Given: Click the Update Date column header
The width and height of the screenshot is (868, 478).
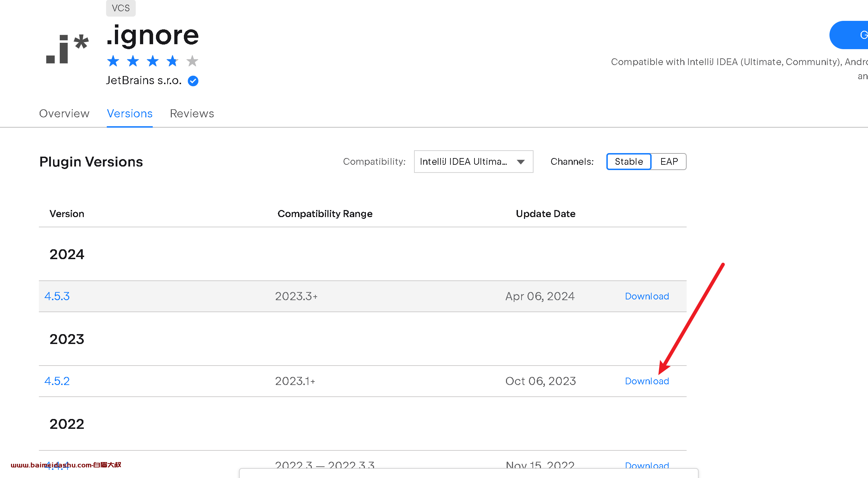Looking at the screenshot, I should tap(546, 214).
